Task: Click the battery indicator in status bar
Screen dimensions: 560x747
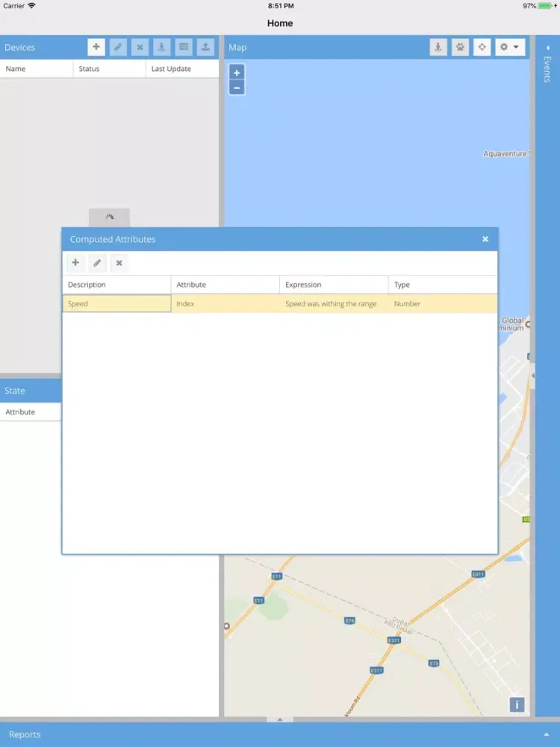Action: pyautogui.click(x=545, y=6)
